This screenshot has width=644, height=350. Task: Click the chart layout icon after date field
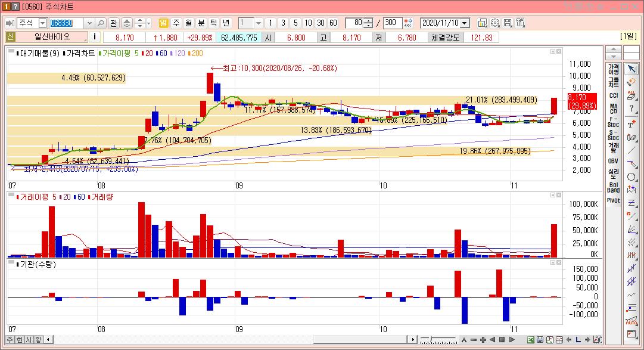click(x=482, y=23)
